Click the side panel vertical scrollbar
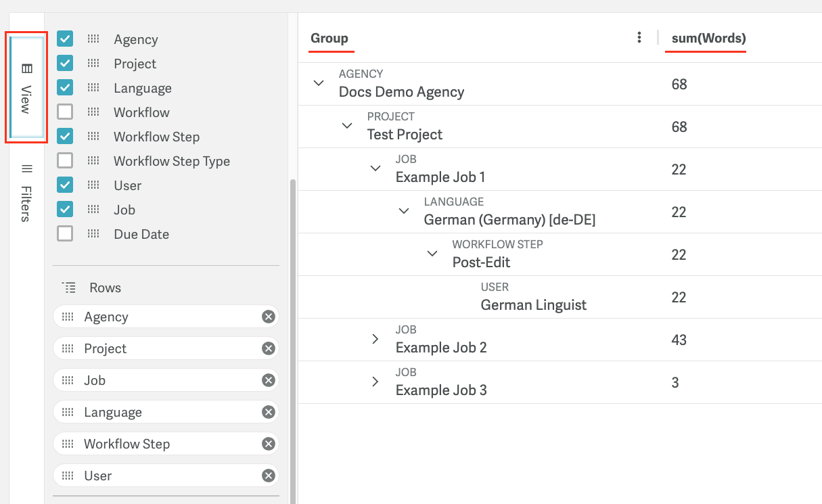The width and height of the screenshot is (822, 504). pyautogui.click(x=292, y=342)
